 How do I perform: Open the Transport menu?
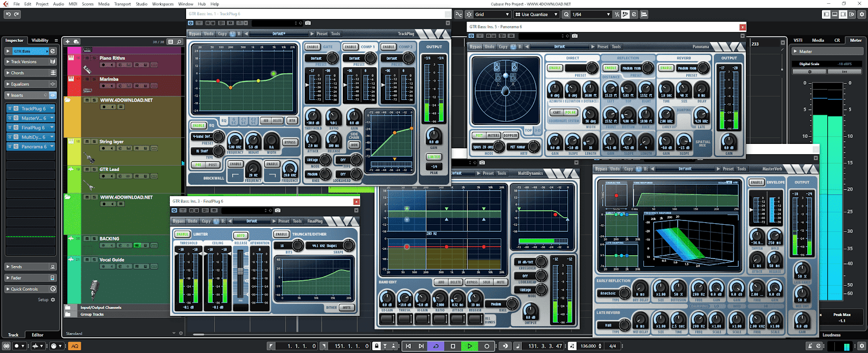(123, 4)
